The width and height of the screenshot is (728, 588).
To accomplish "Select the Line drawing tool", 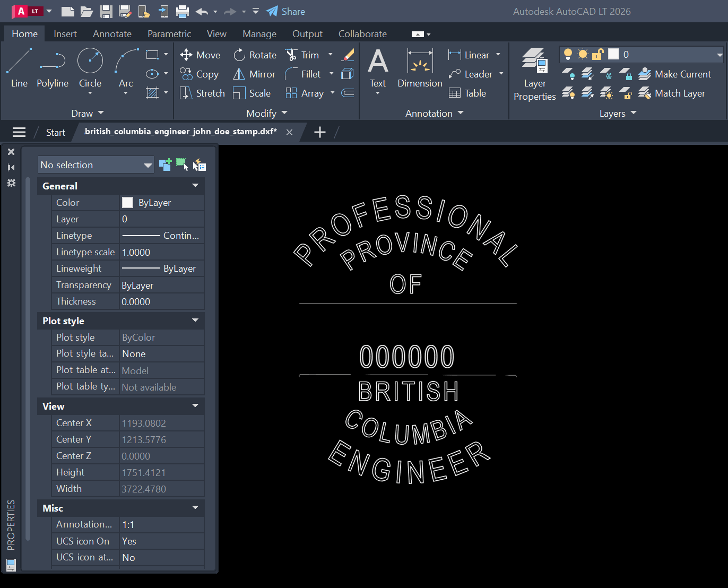I will (19, 67).
